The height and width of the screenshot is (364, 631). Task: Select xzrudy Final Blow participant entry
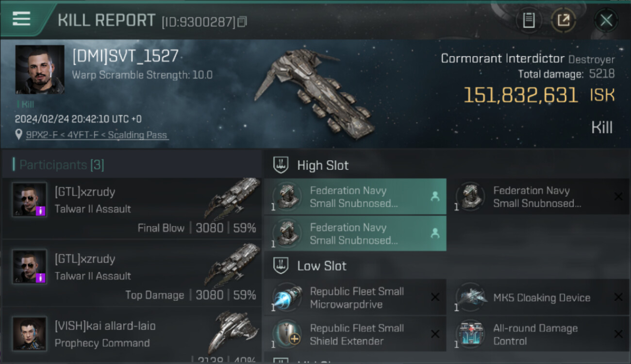[x=131, y=209]
